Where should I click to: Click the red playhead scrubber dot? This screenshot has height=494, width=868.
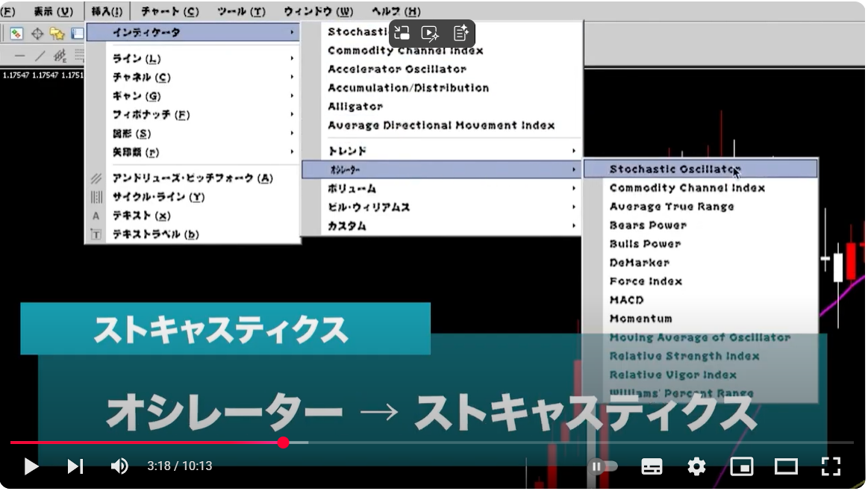284,443
